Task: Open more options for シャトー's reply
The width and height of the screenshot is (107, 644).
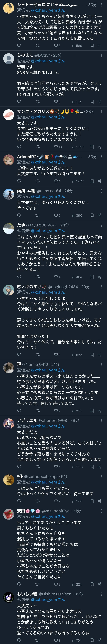Action: [x=101, y=5]
